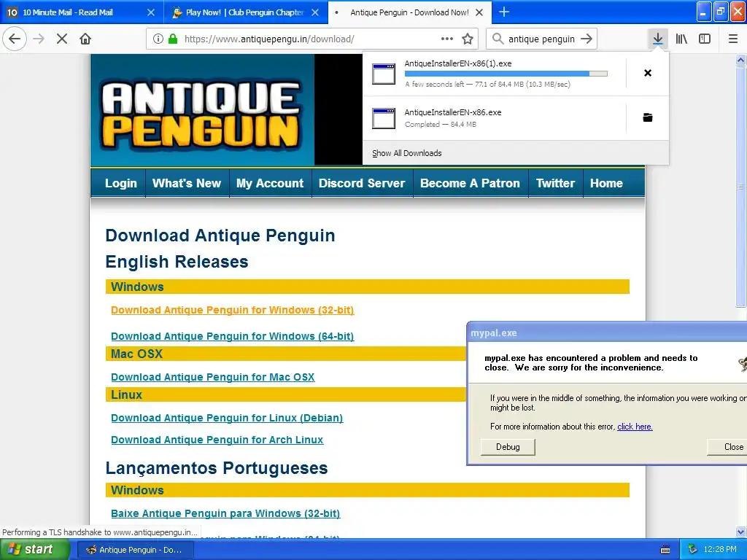Go back using the browser back arrow
The width and height of the screenshot is (747, 560).
point(15,39)
